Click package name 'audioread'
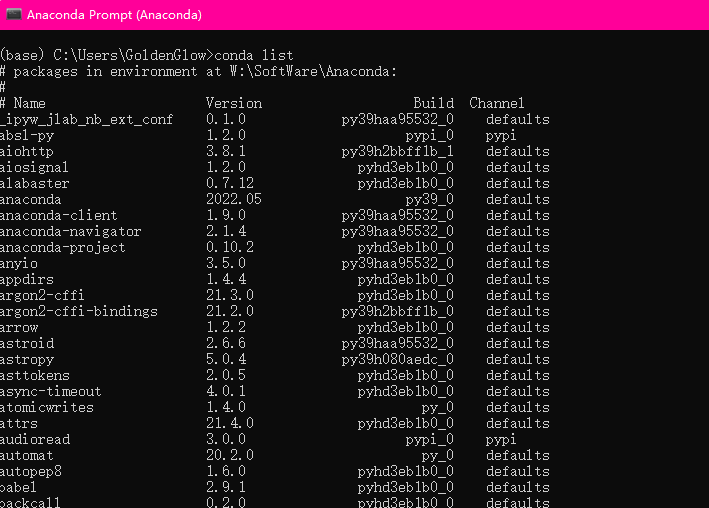The height and width of the screenshot is (508, 709). pos(35,439)
